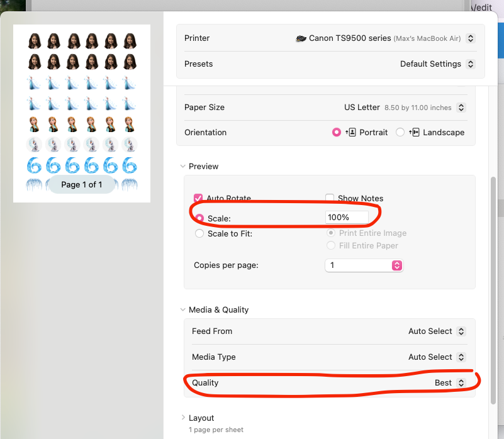Click the 1 page per sheet text

tap(216, 430)
